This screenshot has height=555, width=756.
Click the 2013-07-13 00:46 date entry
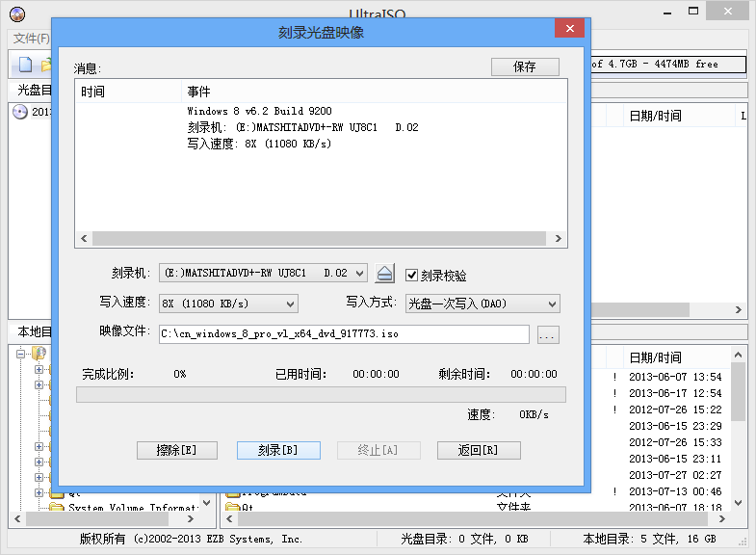(x=675, y=491)
